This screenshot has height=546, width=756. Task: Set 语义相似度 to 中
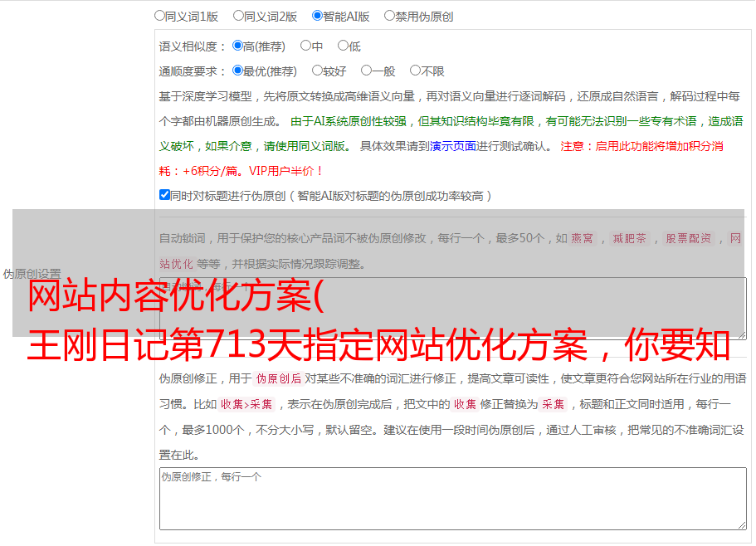tap(305, 46)
